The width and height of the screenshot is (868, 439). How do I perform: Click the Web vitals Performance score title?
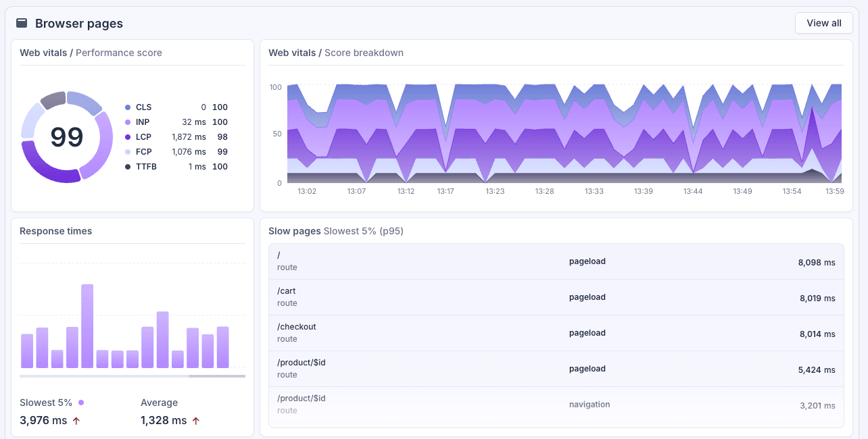coord(91,53)
